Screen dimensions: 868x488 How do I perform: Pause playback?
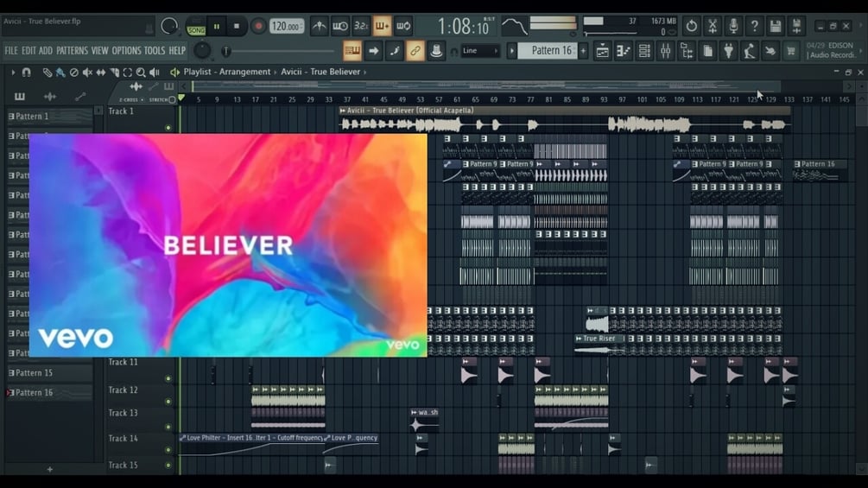[x=217, y=26]
